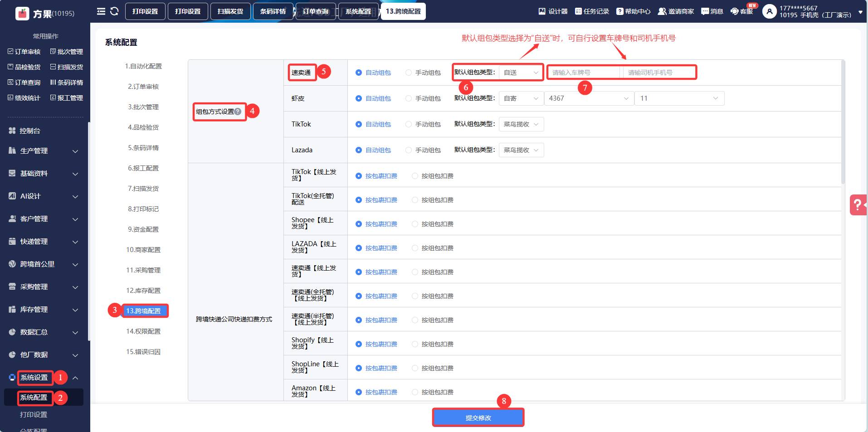The height and width of the screenshot is (432, 868).
Task: Switch to the 条码详情 top tab
Action: coord(273,11)
